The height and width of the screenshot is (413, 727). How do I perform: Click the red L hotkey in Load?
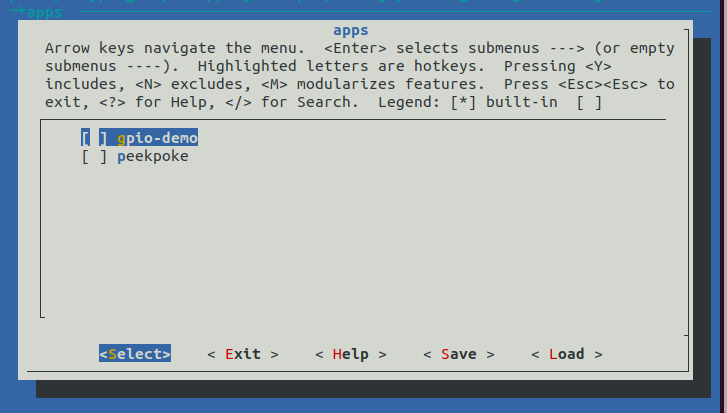553,354
